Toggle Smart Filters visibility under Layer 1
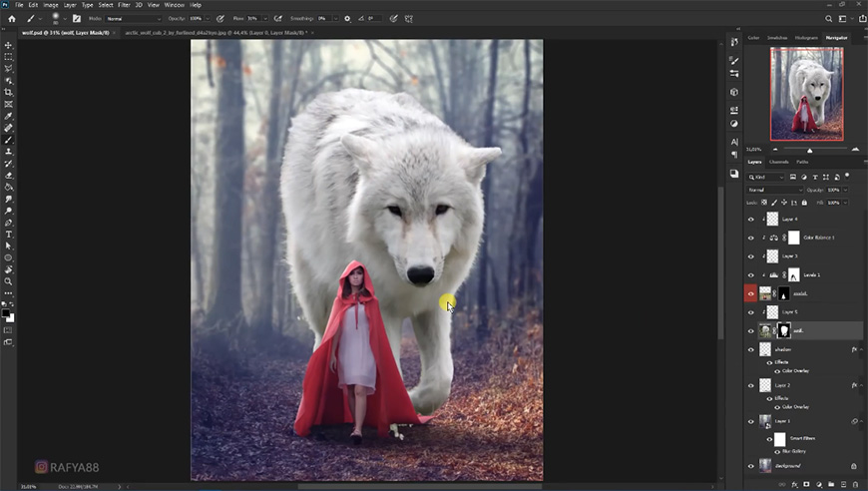868x491 pixels. [x=770, y=439]
